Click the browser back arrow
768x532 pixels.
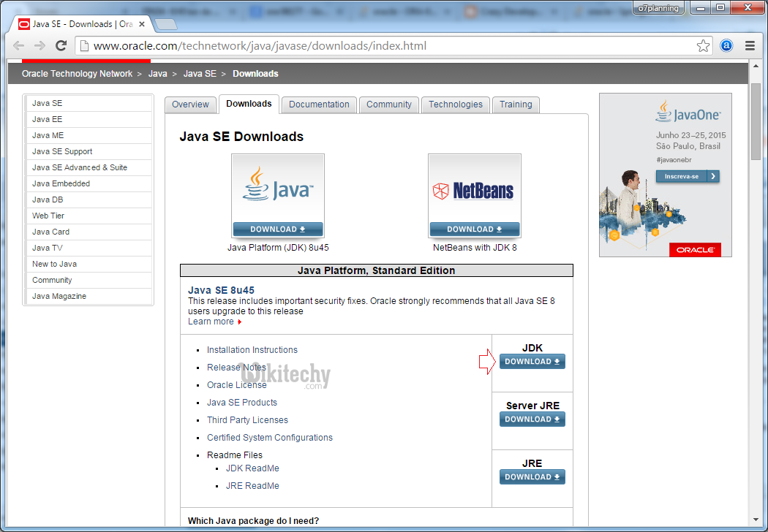tap(18, 45)
